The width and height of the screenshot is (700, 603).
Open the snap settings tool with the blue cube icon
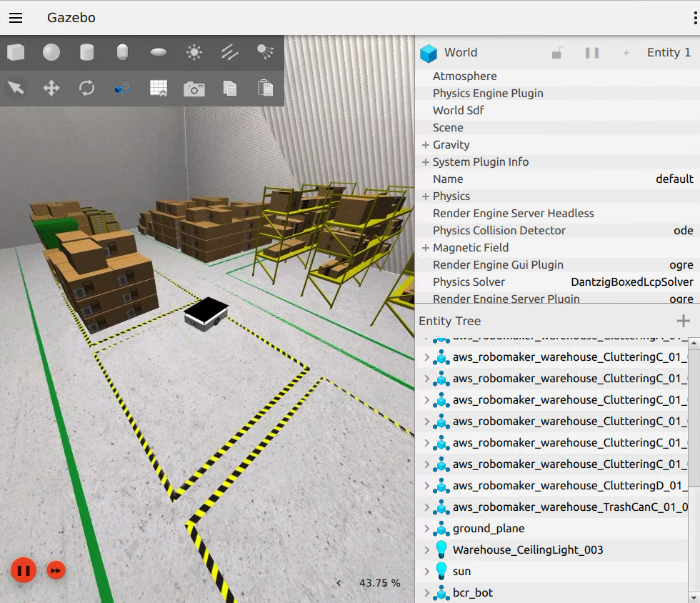[x=122, y=89]
